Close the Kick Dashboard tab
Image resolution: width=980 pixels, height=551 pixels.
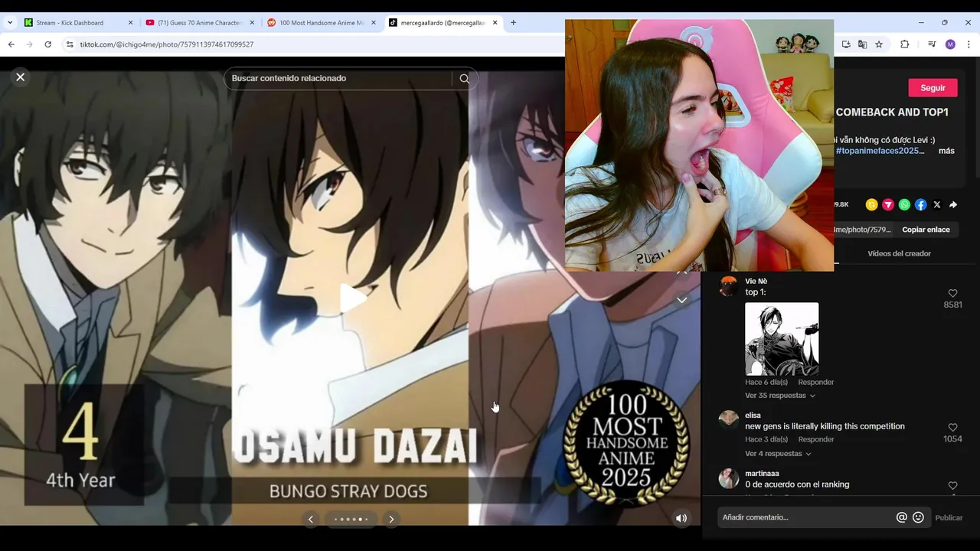point(130,23)
